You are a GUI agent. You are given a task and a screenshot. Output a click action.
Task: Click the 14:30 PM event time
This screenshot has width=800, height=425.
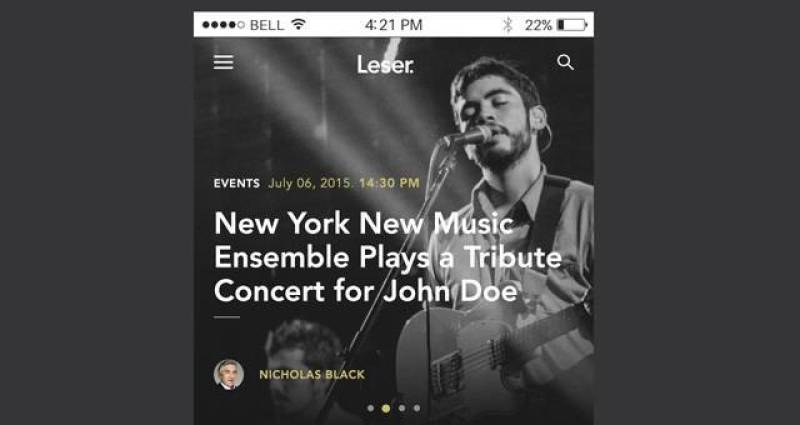[389, 183]
